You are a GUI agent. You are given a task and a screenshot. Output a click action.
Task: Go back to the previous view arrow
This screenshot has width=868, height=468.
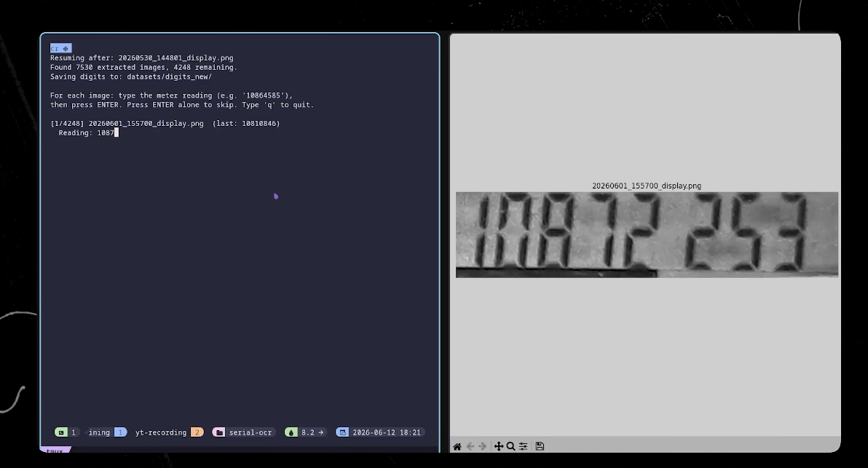click(x=470, y=446)
